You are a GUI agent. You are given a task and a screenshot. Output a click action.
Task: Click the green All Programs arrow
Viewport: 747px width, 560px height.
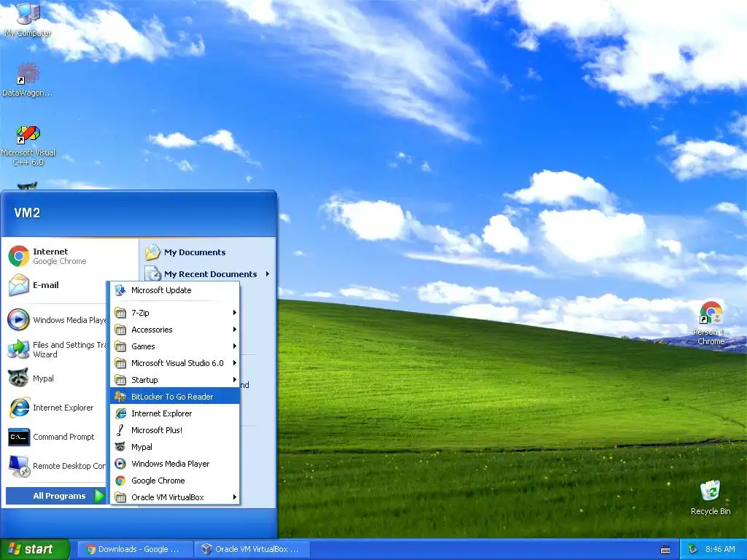pos(99,496)
